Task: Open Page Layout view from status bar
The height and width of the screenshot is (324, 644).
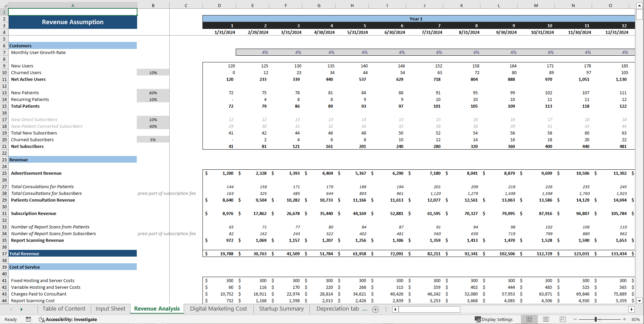Action: coord(546,319)
